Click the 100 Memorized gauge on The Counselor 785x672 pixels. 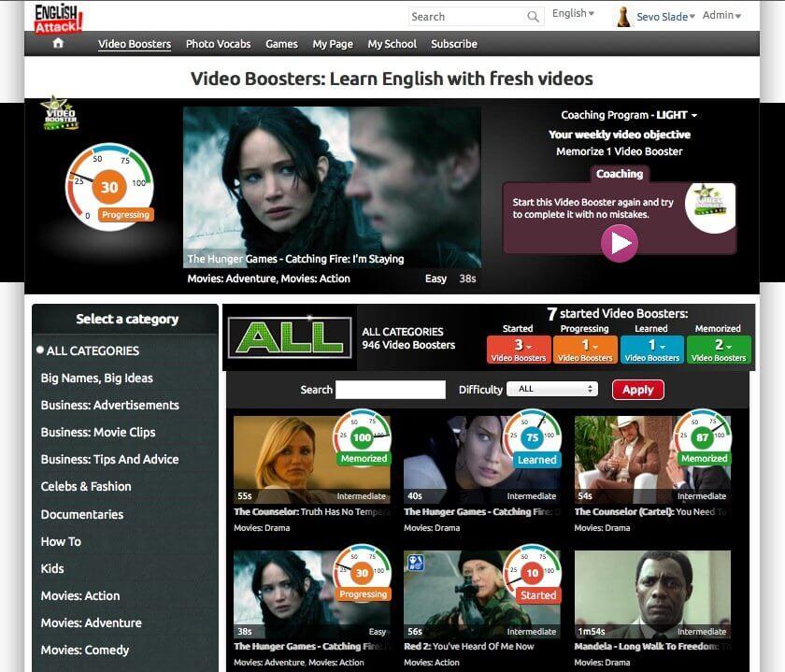click(363, 438)
